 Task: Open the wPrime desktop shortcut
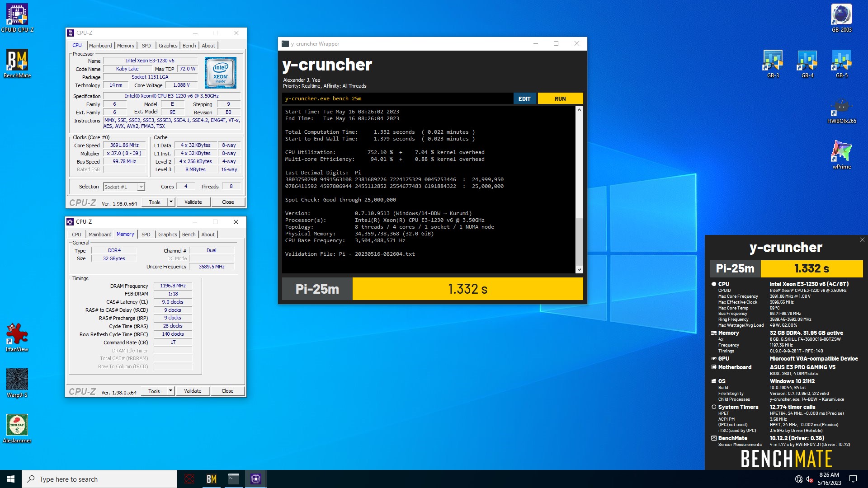[x=841, y=155]
